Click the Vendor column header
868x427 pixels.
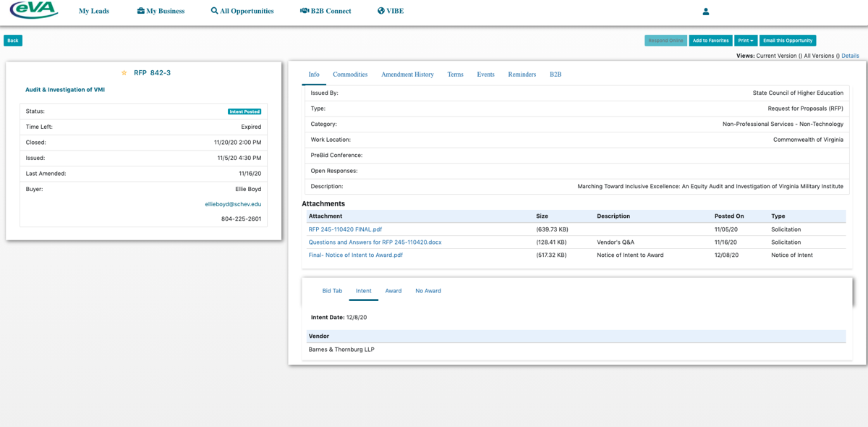[319, 337]
